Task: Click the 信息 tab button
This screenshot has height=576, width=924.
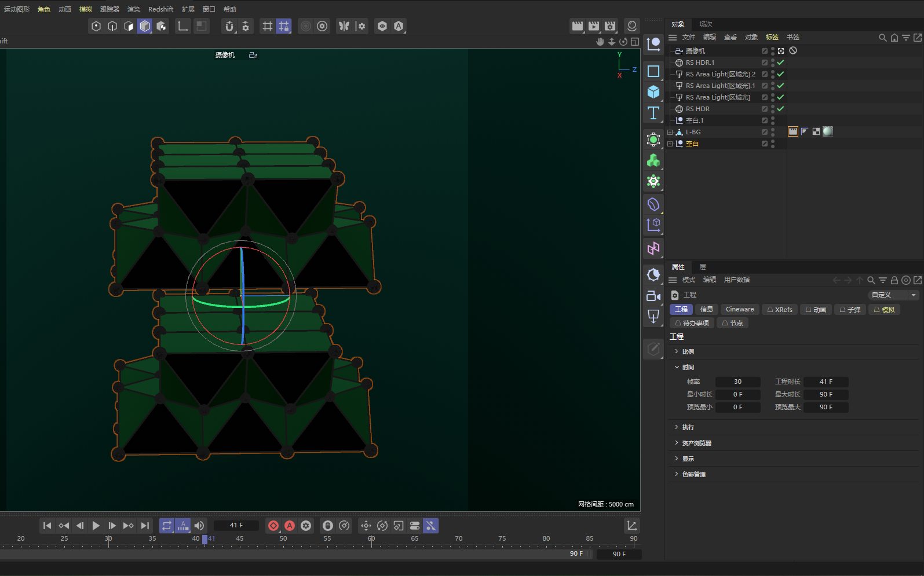Action: [707, 310]
